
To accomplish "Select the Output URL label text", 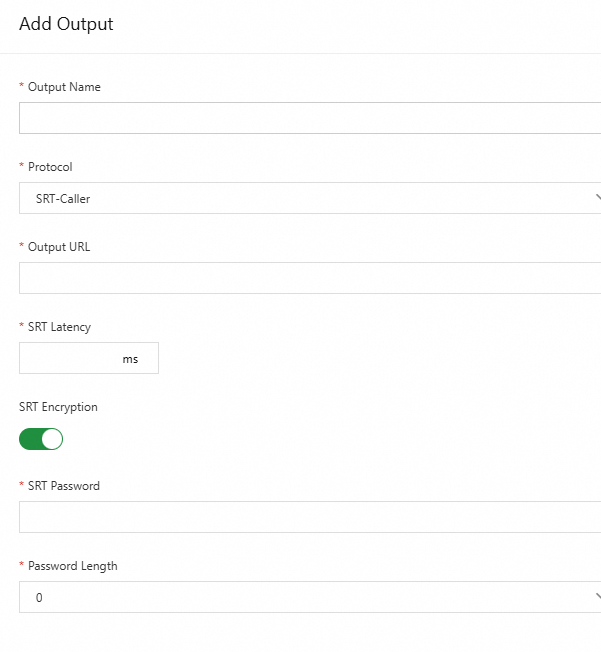I will (59, 247).
